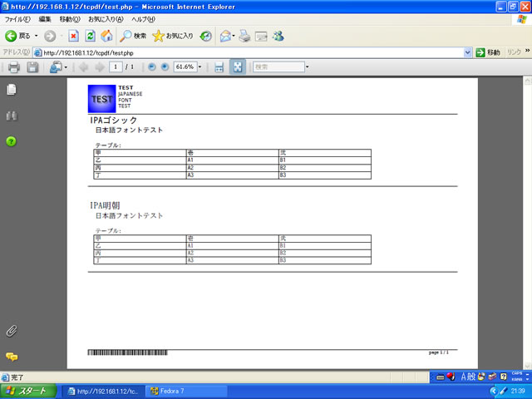The width and height of the screenshot is (532, 399).
Task: Click the PDF zoom out button
Action: 151,66
